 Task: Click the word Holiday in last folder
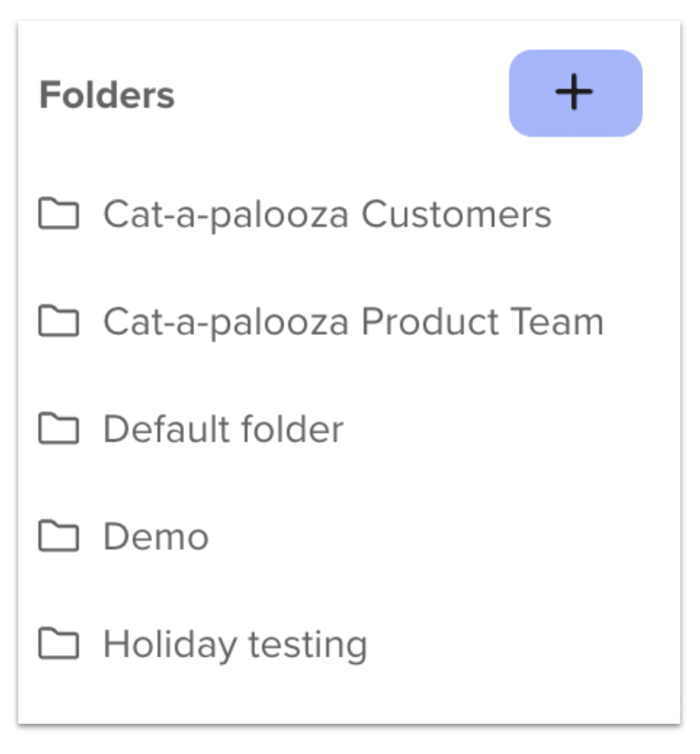coord(170,645)
